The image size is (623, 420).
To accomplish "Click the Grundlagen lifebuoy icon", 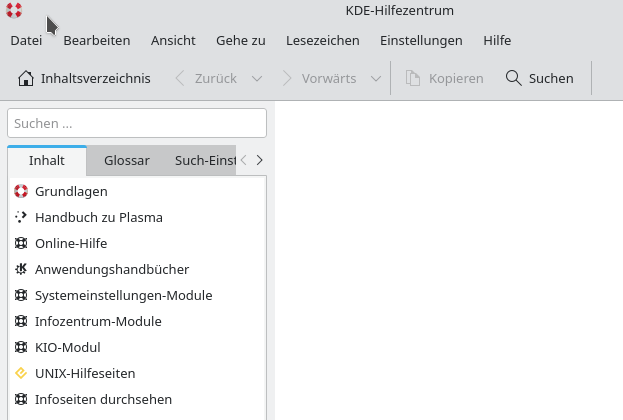I will click(x=21, y=191).
